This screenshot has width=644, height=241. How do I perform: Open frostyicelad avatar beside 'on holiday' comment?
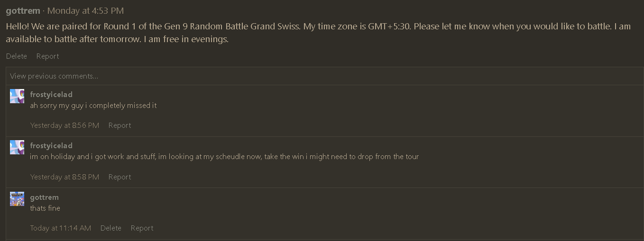[x=17, y=147]
